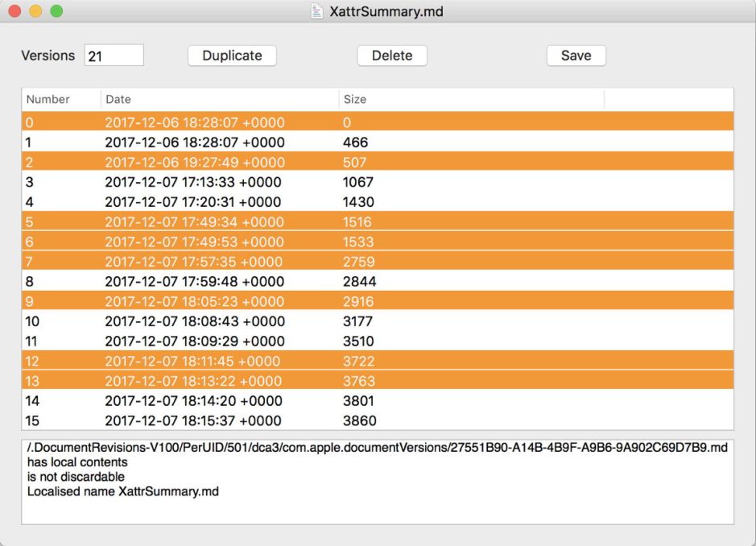Click the Duplicate button
The width and height of the screenshot is (756, 546).
(232, 56)
